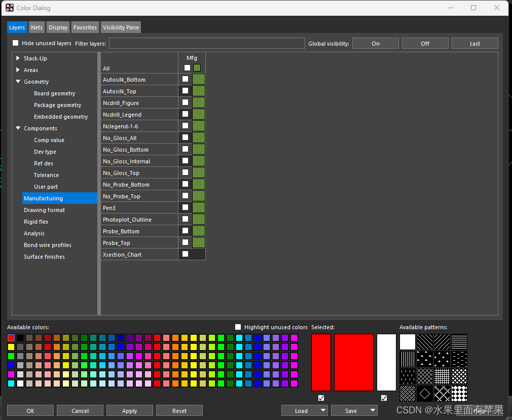Pick the vertical lines pattern

[x=408, y=359]
